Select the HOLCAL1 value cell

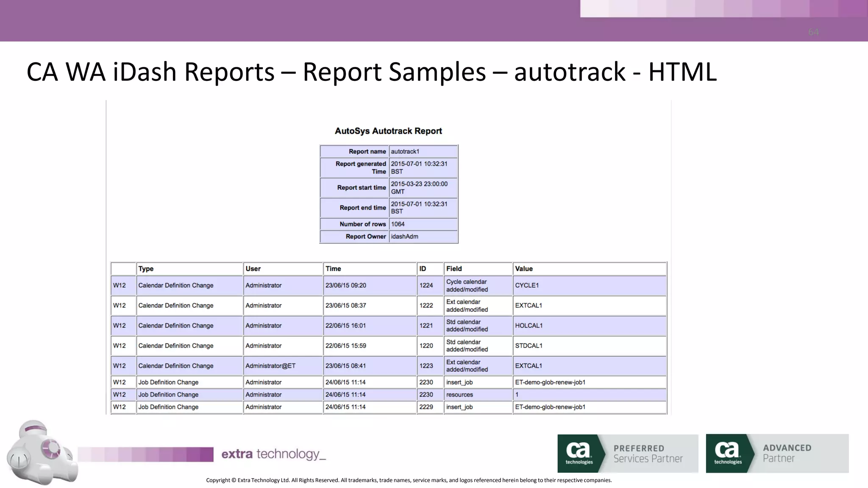529,325
